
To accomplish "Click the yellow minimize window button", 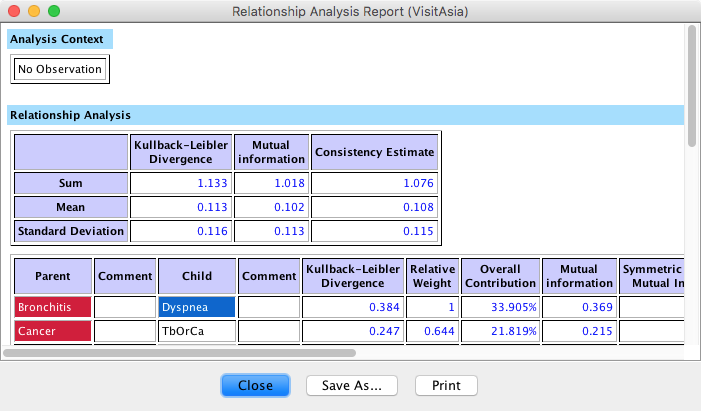I will click(x=34, y=13).
